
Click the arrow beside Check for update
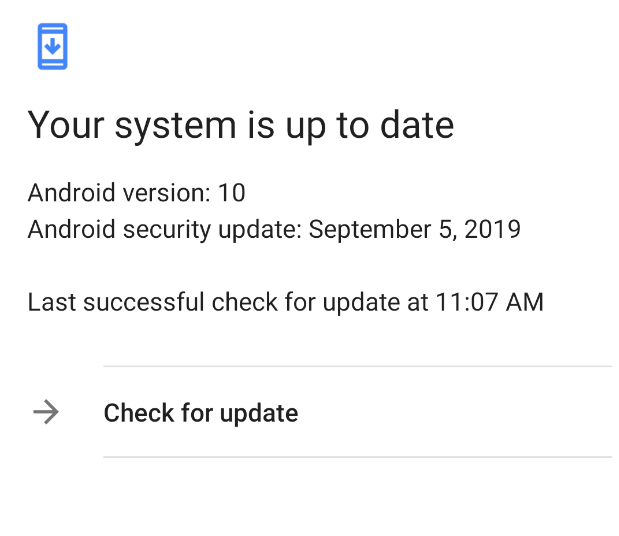[46, 412]
